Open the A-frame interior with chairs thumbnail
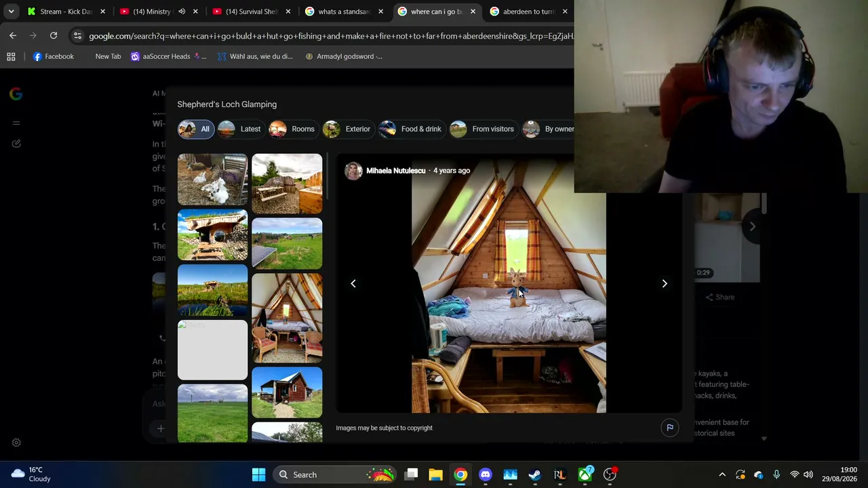868x488 pixels. tap(287, 318)
